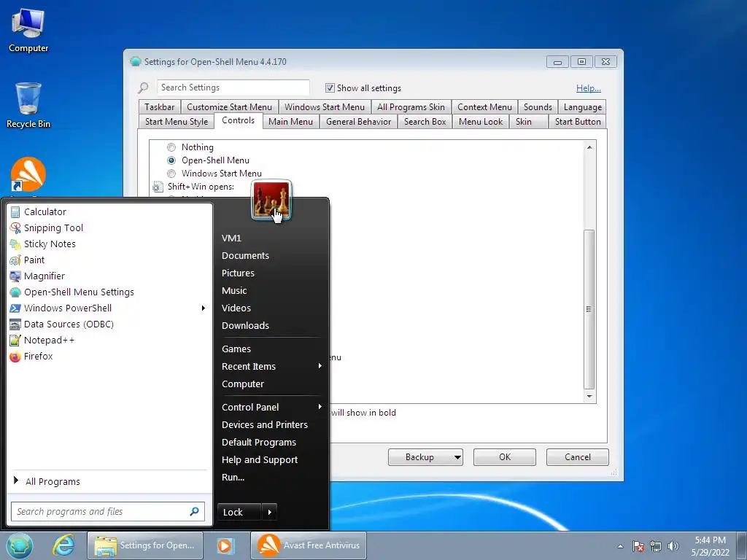Open Calculator from the start menu
The height and width of the screenshot is (560, 747).
click(109, 212)
